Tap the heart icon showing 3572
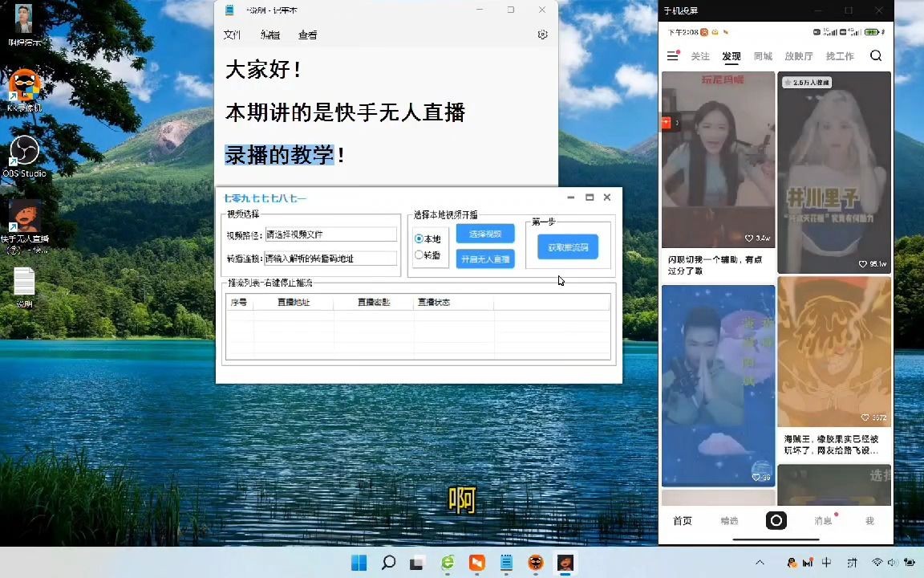924x578 pixels. click(x=865, y=417)
